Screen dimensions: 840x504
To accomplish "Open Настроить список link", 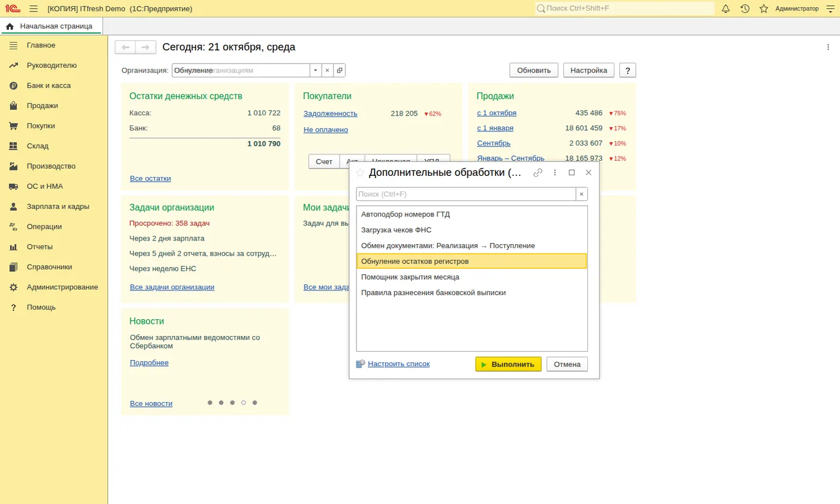I will (398, 364).
